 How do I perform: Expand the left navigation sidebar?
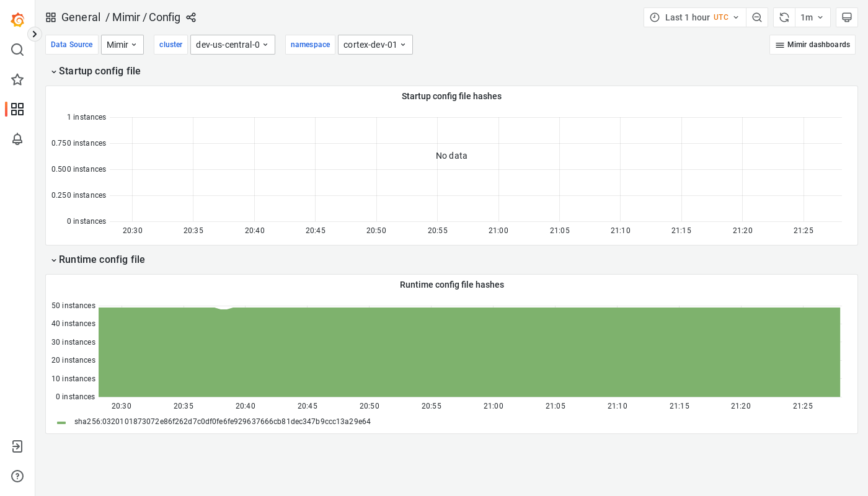click(x=34, y=34)
